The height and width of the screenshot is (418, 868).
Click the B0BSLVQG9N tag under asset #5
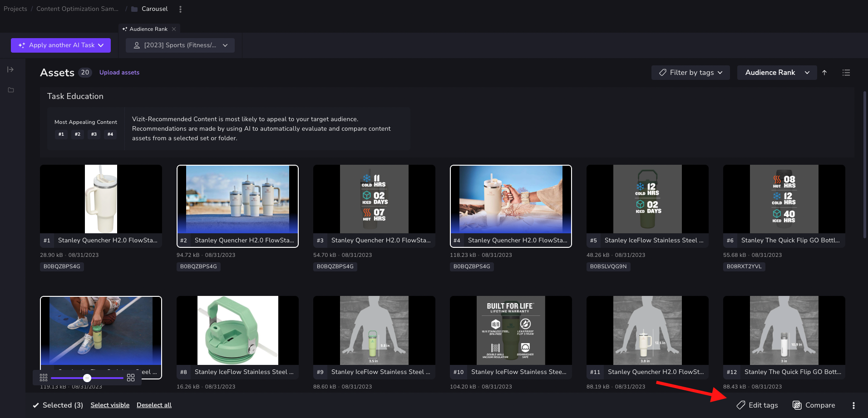tap(608, 267)
